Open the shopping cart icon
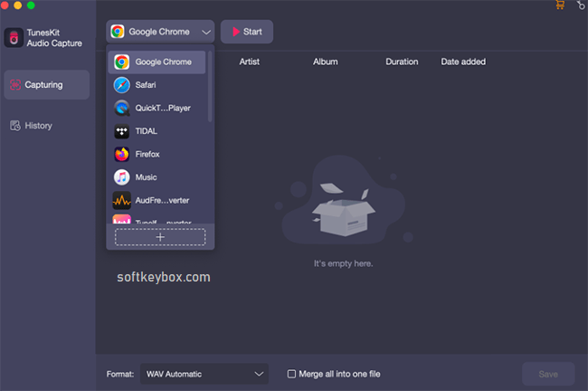 click(560, 5)
